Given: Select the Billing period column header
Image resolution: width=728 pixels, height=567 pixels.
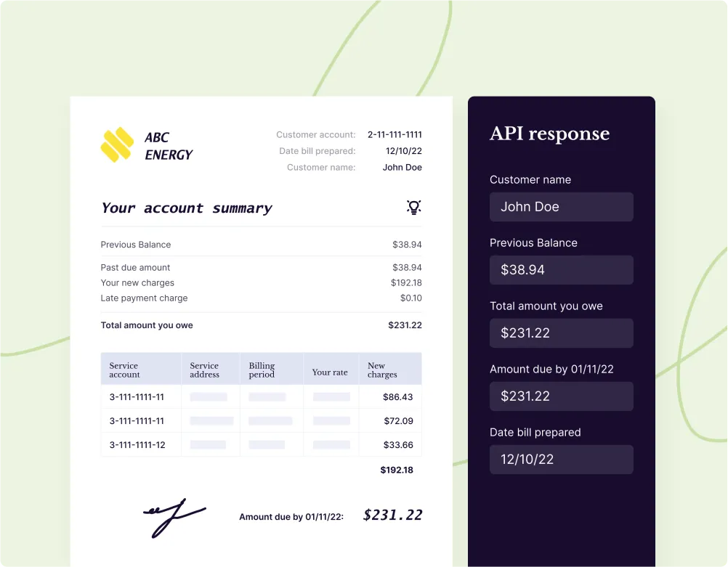Looking at the screenshot, I should [x=262, y=370].
